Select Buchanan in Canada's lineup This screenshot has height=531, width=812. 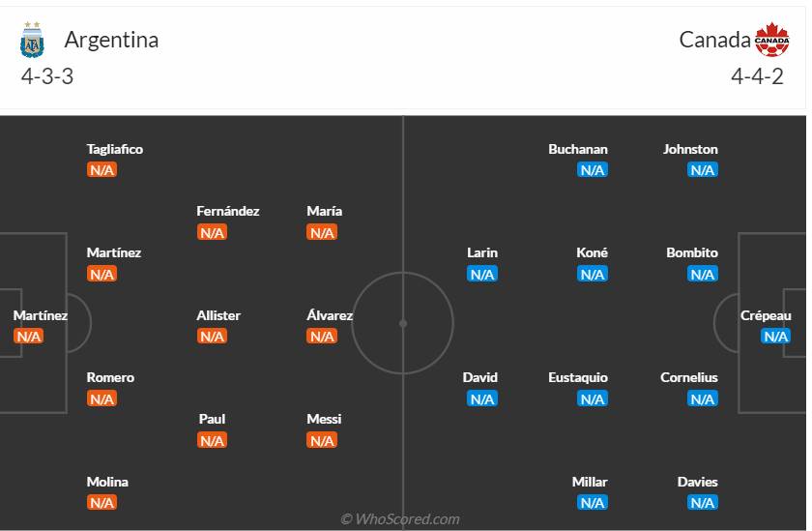(578, 149)
